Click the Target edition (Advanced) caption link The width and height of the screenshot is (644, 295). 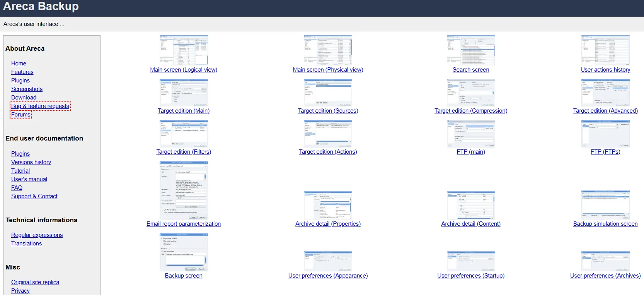(x=605, y=111)
